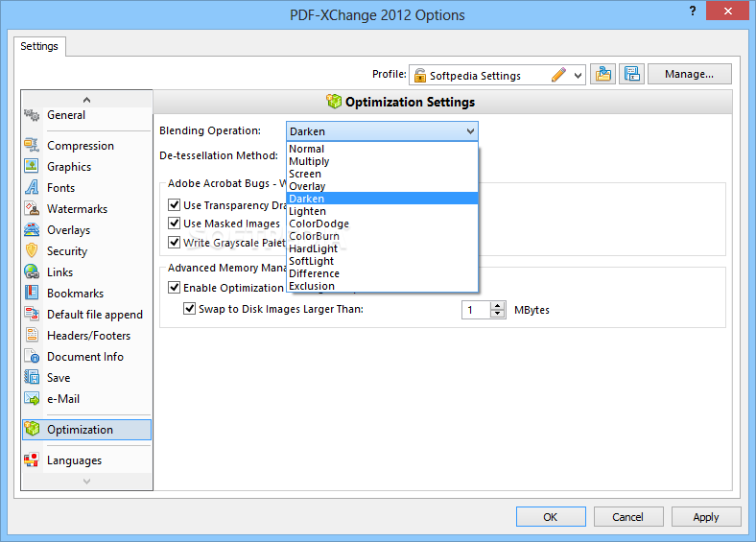
Task: Click the Save diskette icon
Action: click(x=32, y=378)
